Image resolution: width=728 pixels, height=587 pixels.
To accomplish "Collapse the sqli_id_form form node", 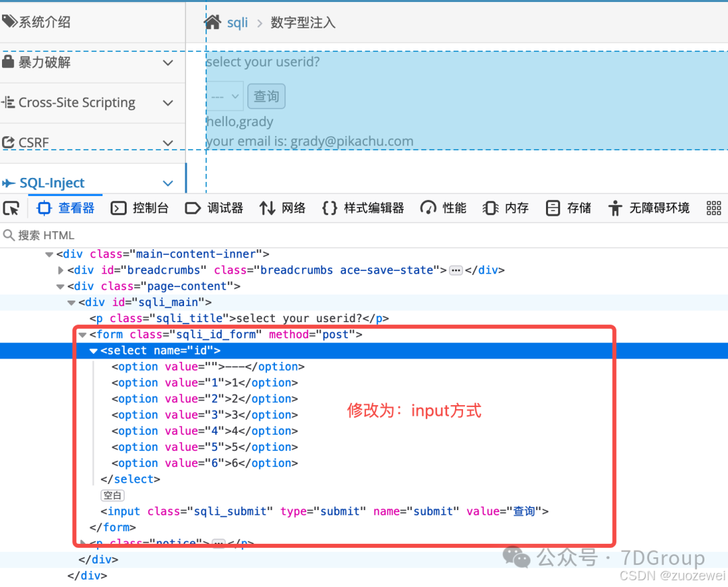I will click(83, 334).
